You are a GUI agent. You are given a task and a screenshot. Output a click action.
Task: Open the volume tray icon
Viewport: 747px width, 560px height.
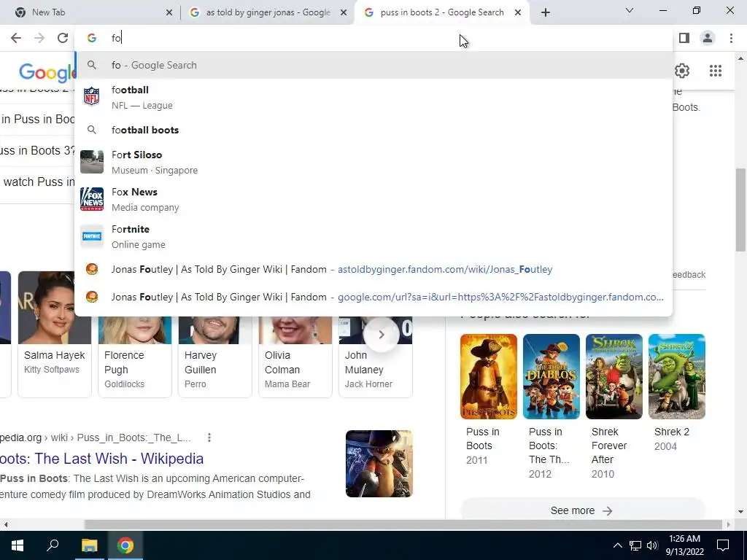(x=652, y=545)
